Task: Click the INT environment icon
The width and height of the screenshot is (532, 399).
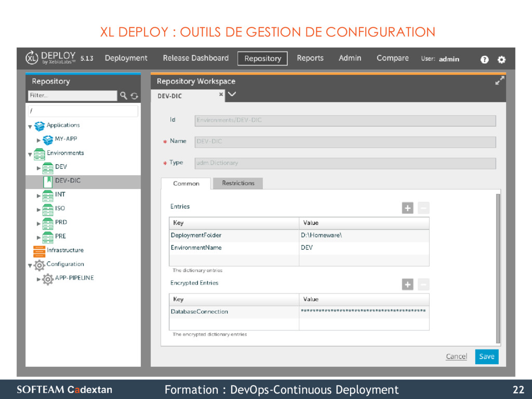Action: click(48, 196)
